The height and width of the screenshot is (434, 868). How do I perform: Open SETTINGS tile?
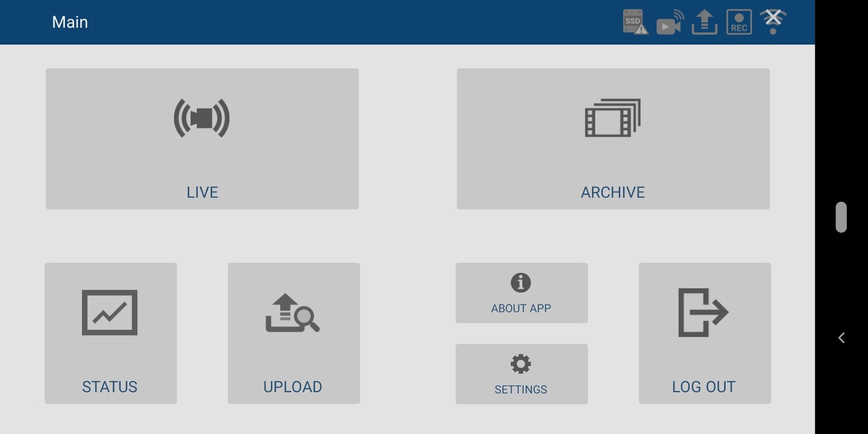tap(521, 374)
